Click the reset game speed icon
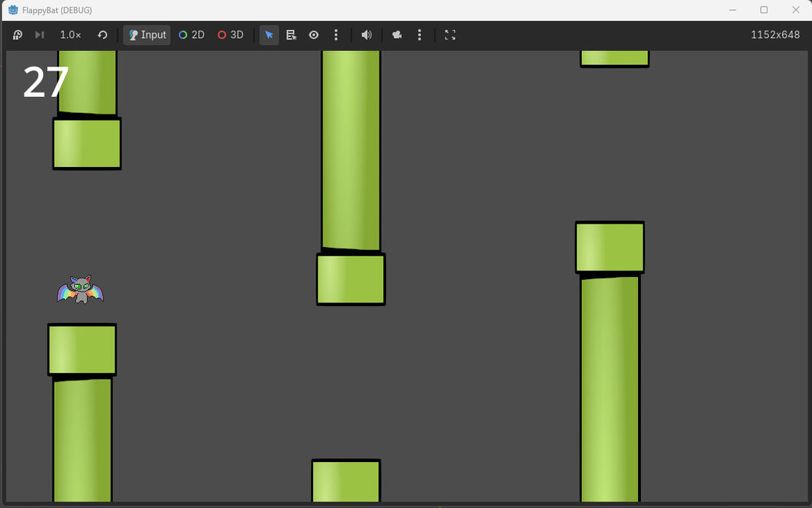The height and width of the screenshot is (508, 812). click(103, 35)
